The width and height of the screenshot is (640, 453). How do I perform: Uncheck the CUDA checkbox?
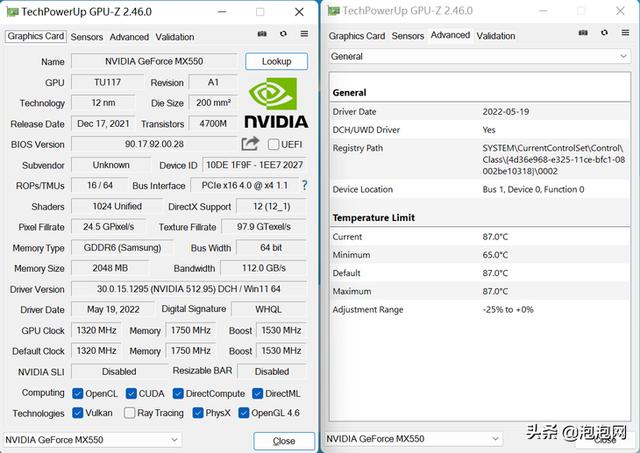click(130, 393)
